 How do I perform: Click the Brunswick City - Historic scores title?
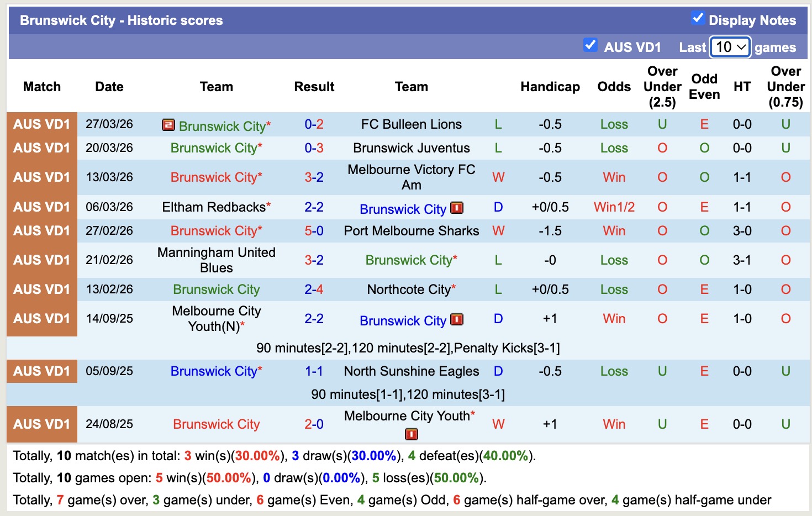point(120,20)
